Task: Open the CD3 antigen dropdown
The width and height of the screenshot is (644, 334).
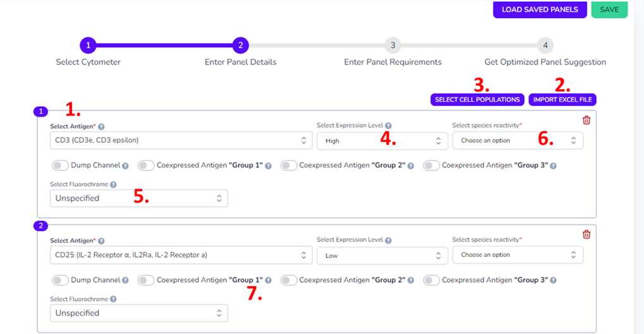Action: pos(181,141)
